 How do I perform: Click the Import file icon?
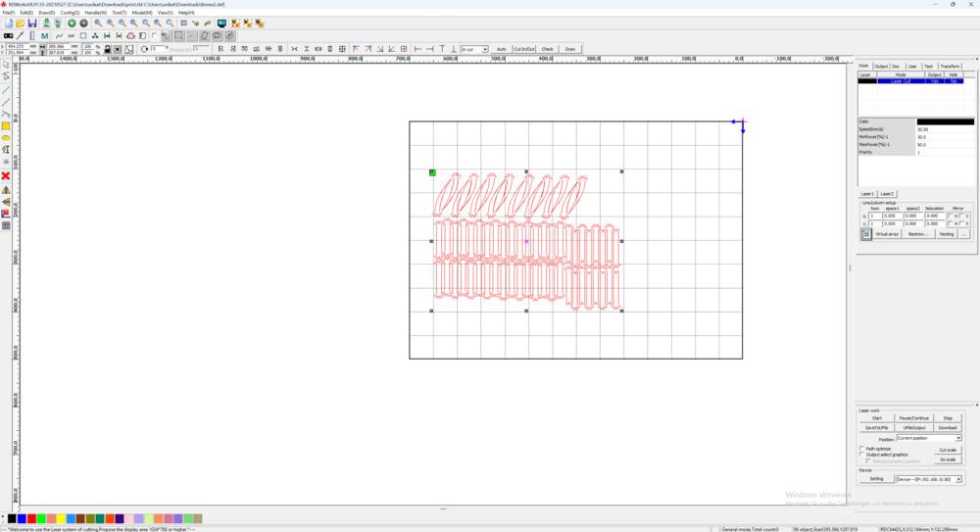[x=46, y=24]
